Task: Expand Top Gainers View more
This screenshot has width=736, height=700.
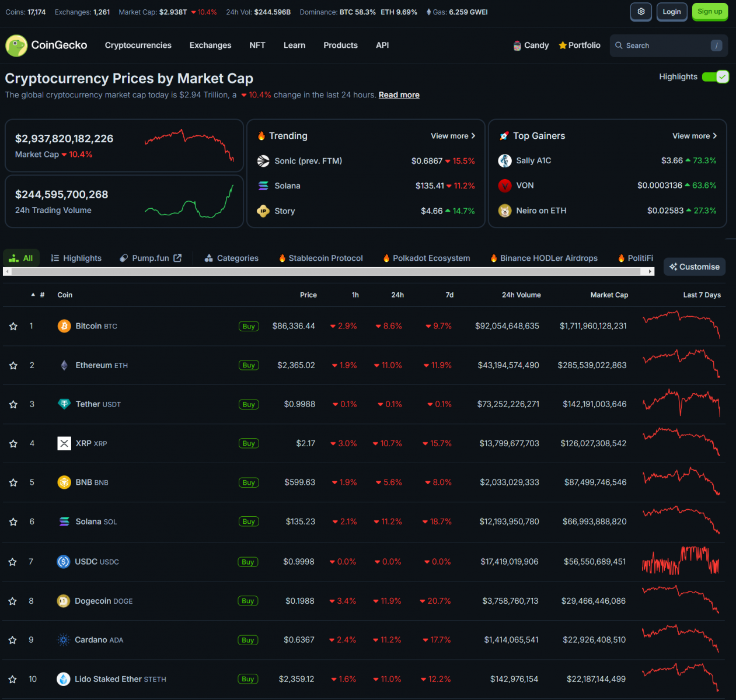Action: tap(695, 136)
